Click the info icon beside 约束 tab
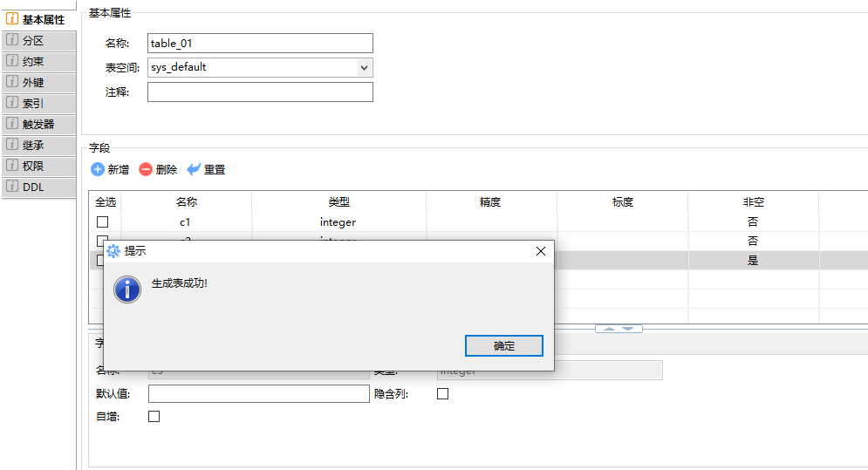Screen dimensions: 868x470 point(12,61)
